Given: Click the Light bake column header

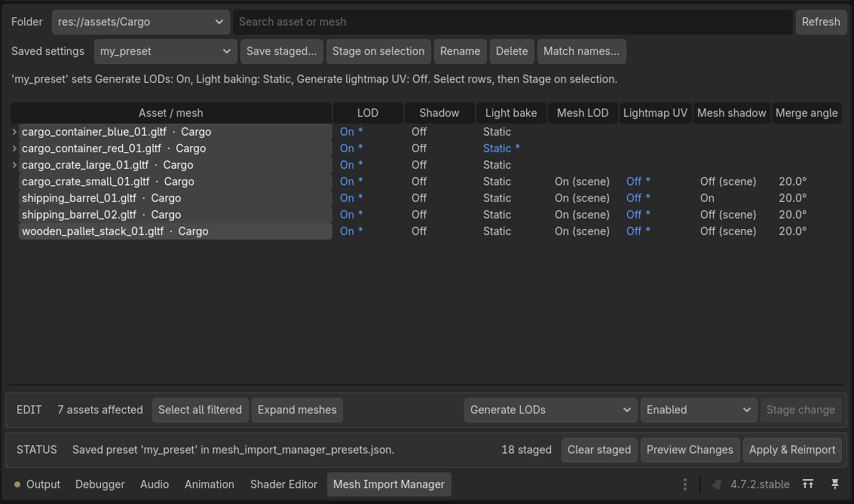Looking at the screenshot, I should (511, 113).
